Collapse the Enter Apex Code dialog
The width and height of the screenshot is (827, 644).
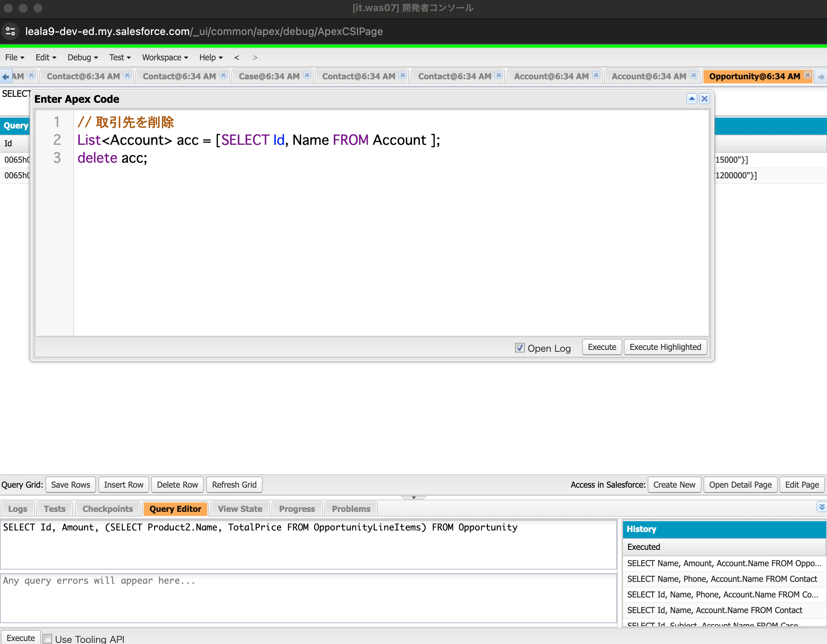click(x=692, y=99)
